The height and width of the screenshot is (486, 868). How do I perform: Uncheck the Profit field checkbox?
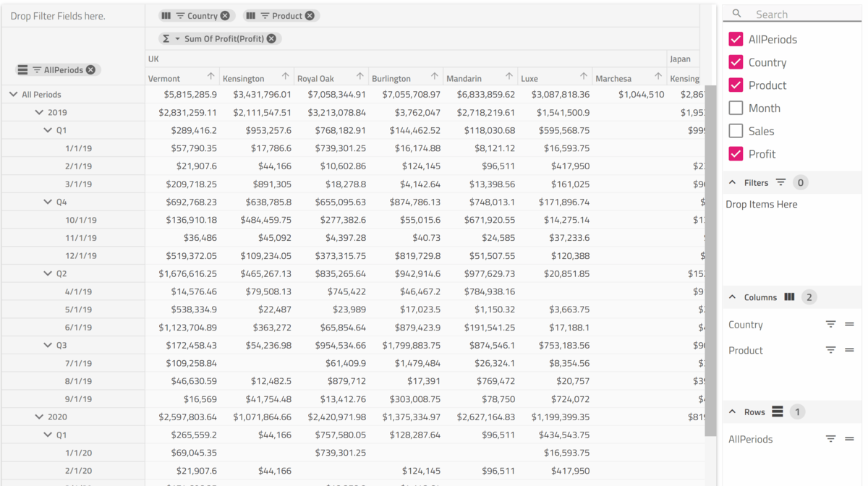click(736, 154)
